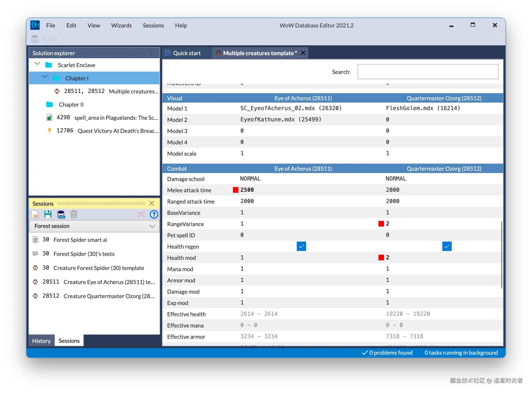This screenshot has width=532, height=393.
Task: Click the Search input field
Action: coord(428,72)
